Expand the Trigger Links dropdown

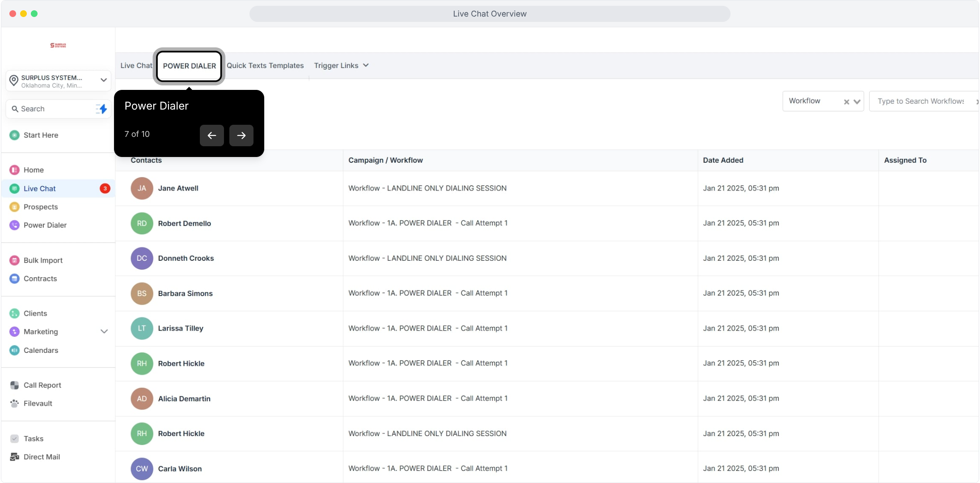[x=341, y=66]
